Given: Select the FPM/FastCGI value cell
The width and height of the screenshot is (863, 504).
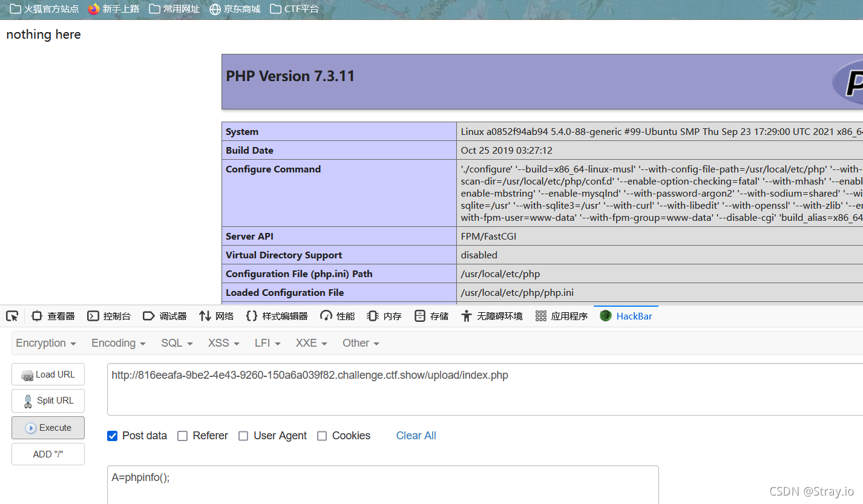Looking at the screenshot, I should (488, 236).
